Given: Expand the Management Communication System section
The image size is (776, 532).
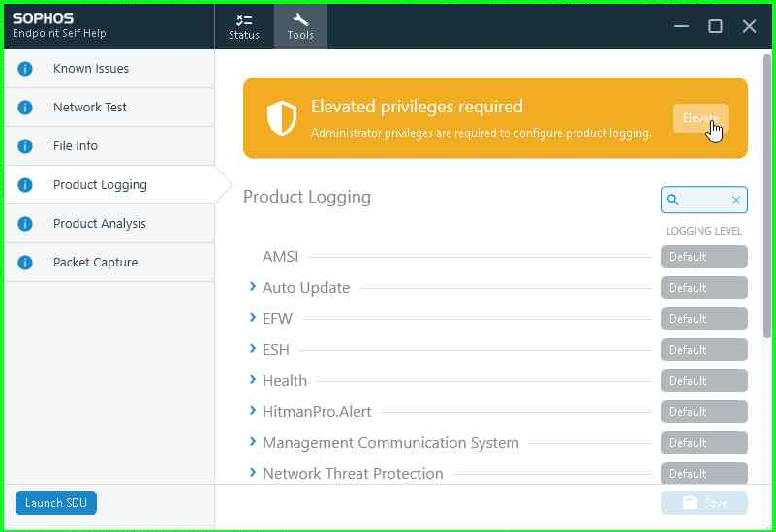Looking at the screenshot, I should [253, 442].
